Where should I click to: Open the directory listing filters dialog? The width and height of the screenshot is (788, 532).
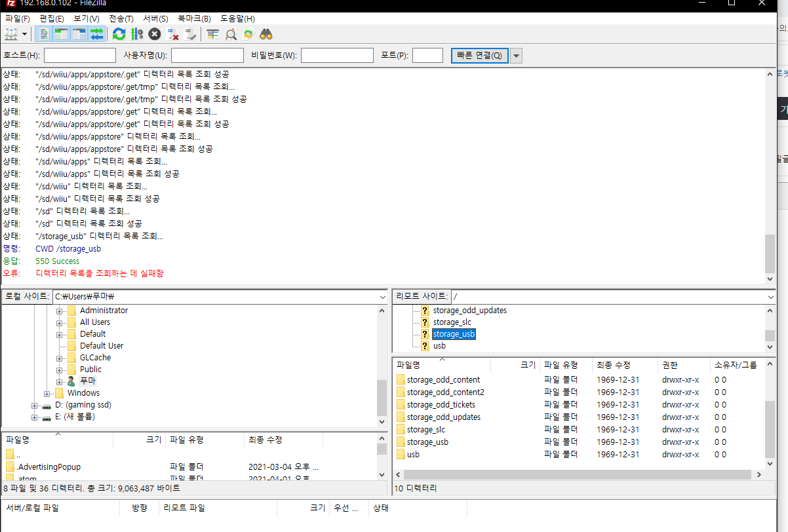(213, 34)
